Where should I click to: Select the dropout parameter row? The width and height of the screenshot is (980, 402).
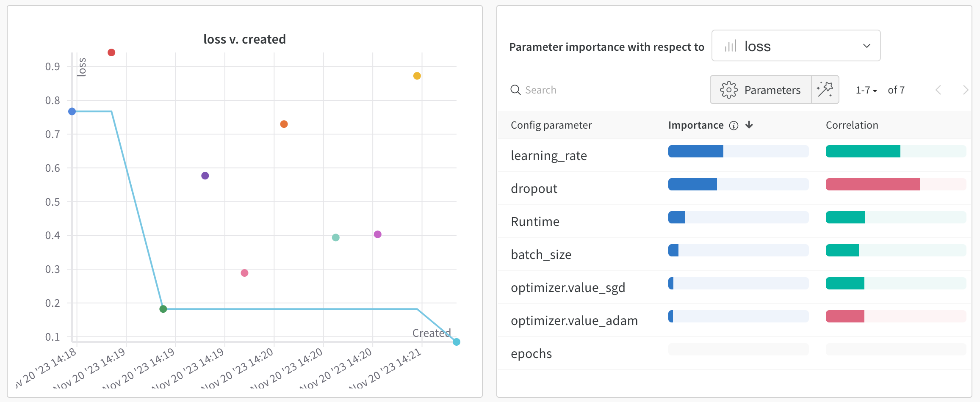(x=534, y=189)
